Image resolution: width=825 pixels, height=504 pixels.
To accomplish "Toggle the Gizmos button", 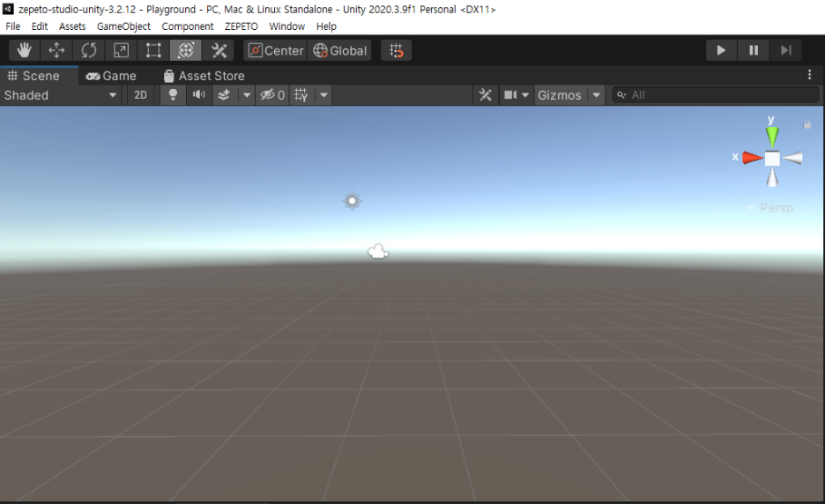I will (560, 95).
